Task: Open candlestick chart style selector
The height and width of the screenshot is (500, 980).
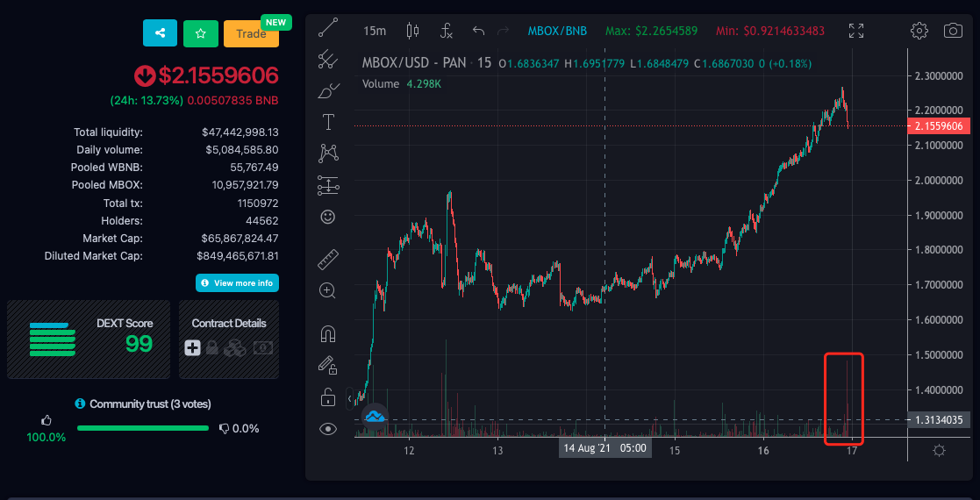Action: [x=412, y=31]
